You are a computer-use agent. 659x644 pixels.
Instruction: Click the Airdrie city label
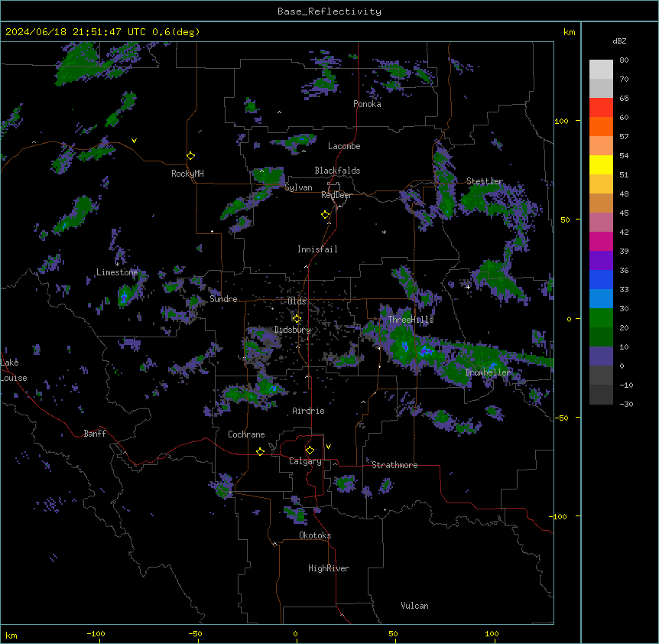pos(309,411)
